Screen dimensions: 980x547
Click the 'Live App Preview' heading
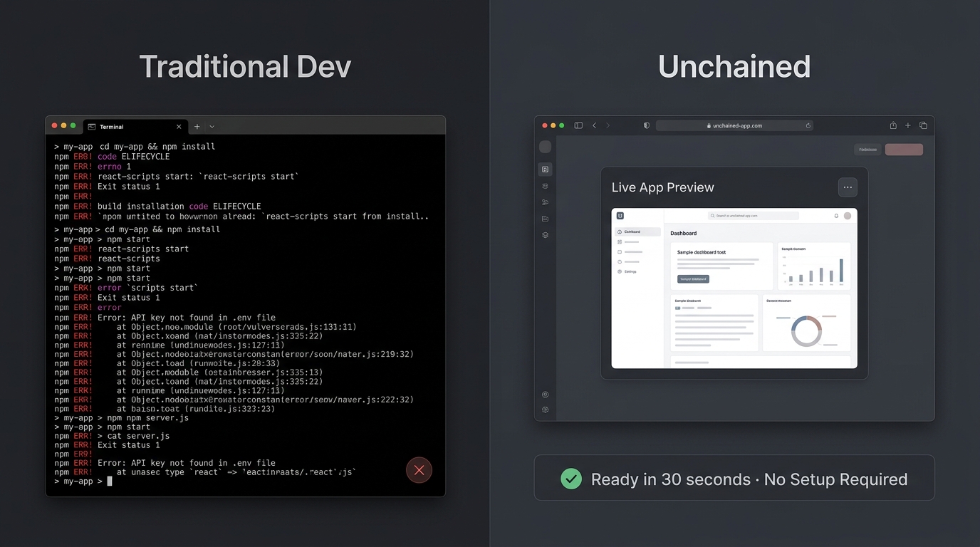(662, 187)
